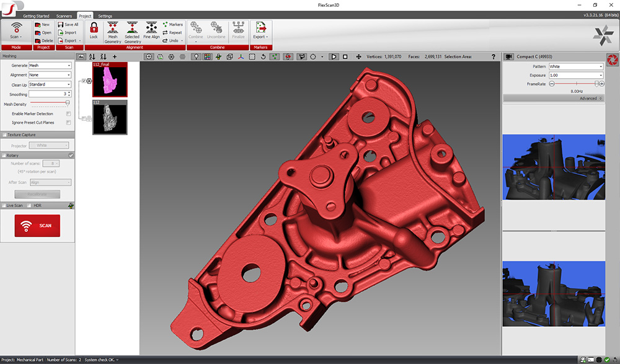620x364 pixels.
Task: Expand the Pattern dropdown in scanner panel
Action: (x=575, y=66)
